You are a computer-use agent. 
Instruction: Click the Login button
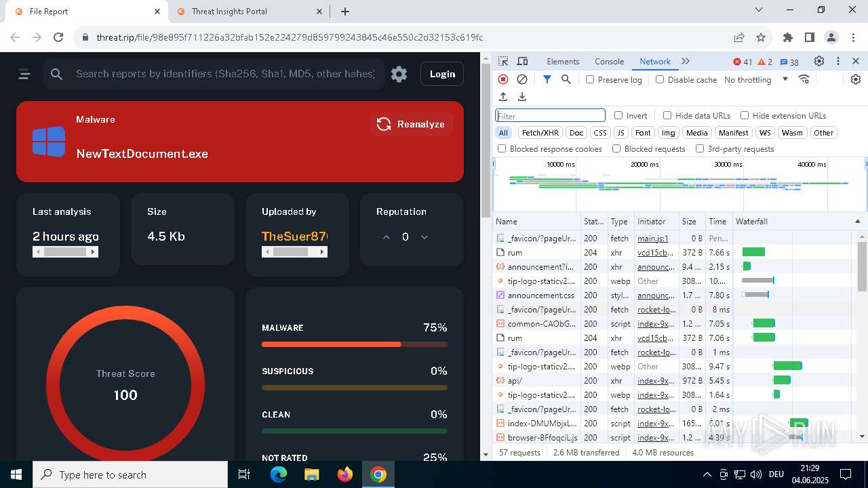(x=442, y=74)
